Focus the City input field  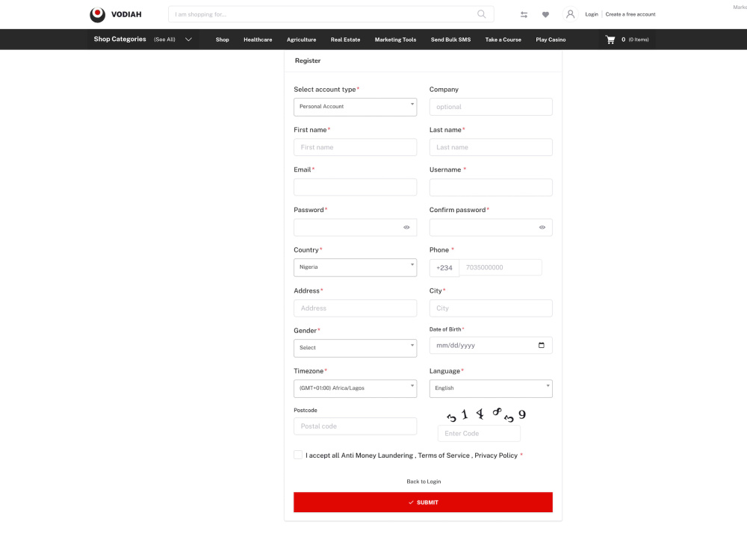pos(491,308)
